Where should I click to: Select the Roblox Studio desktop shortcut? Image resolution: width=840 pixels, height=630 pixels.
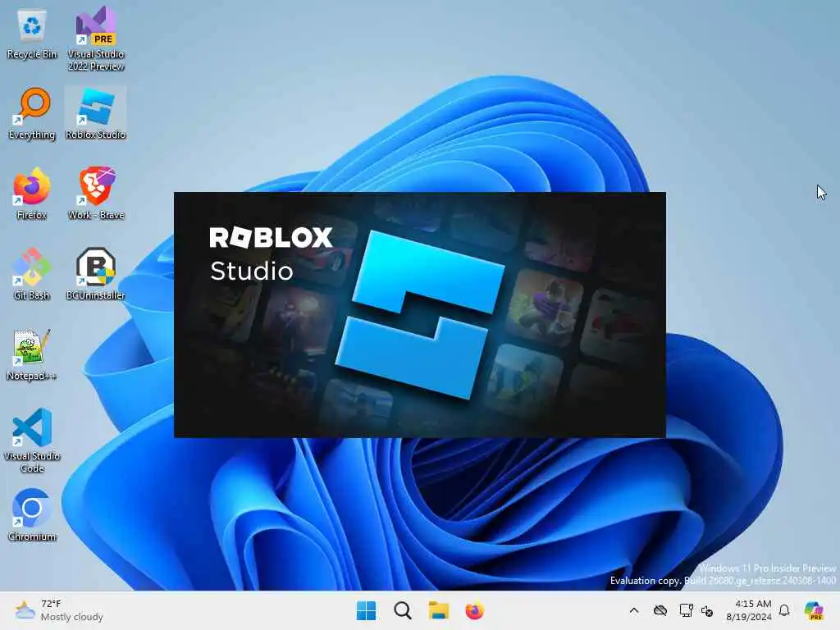click(x=96, y=114)
